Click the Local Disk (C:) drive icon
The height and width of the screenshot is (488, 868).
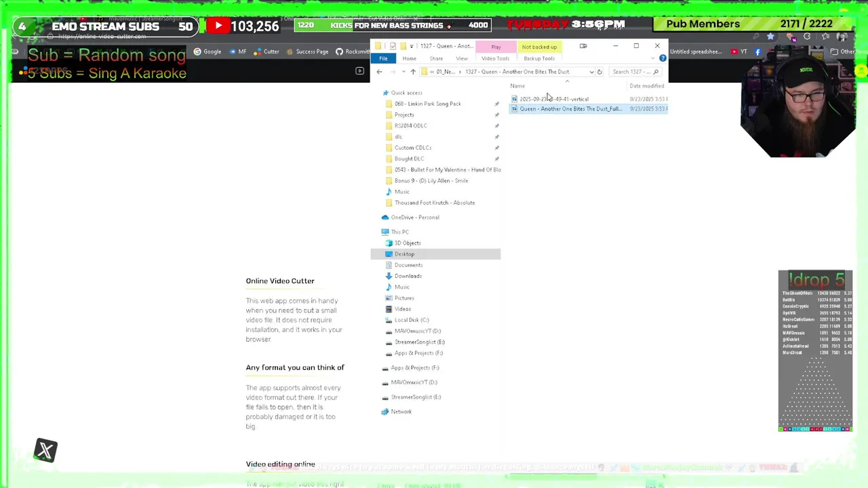click(389, 320)
